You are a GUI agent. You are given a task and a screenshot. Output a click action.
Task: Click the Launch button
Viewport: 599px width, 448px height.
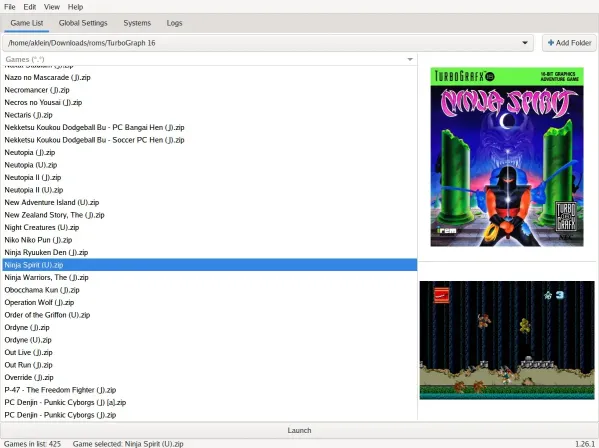click(x=299, y=430)
